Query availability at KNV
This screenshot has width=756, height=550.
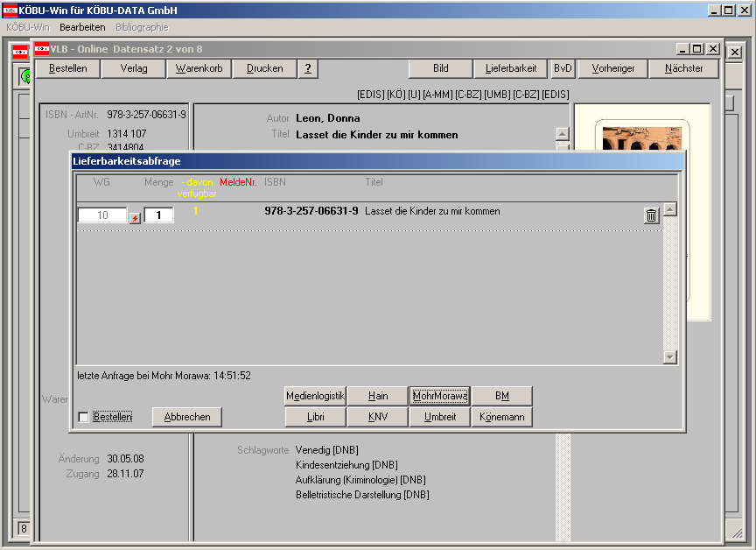click(x=378, y=417)
